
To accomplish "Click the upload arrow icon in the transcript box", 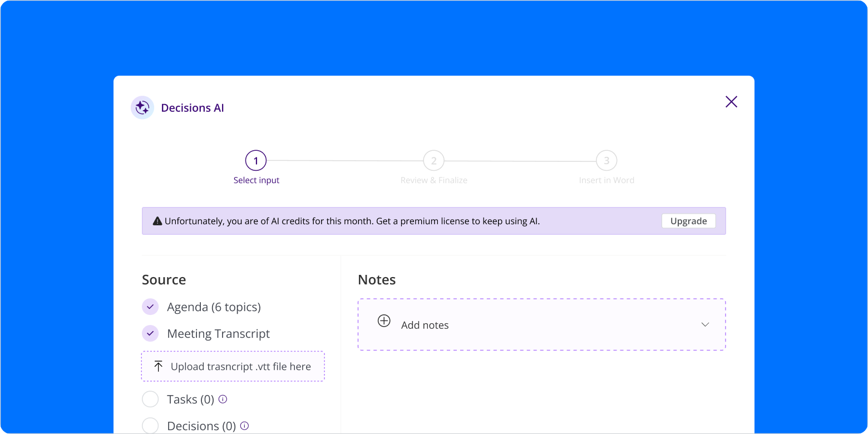I will click(158, 366).
